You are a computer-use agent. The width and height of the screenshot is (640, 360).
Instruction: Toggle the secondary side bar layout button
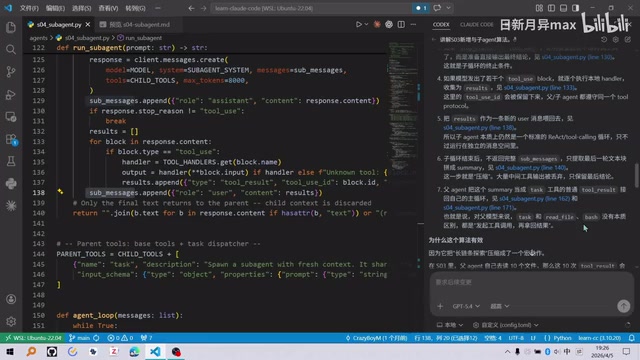click(576, 8)
